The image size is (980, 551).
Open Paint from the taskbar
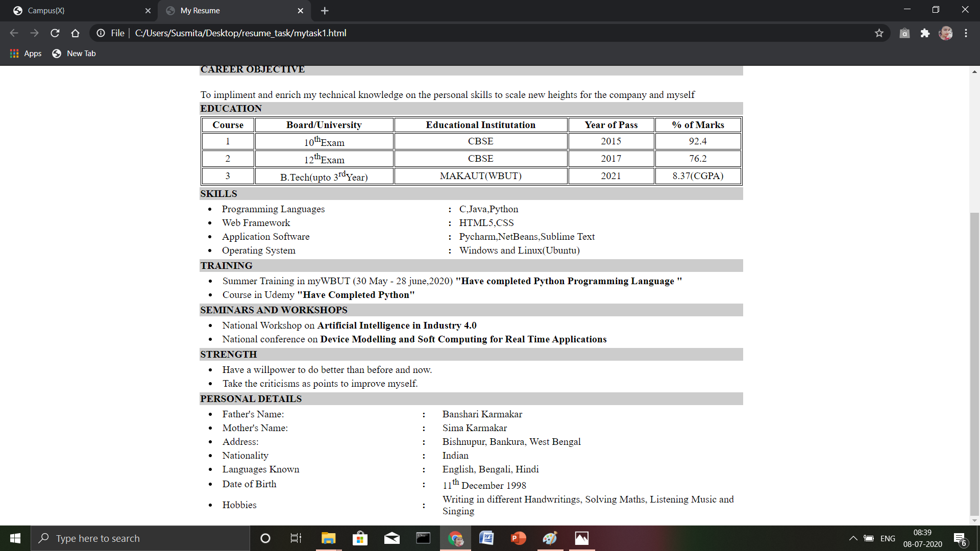pos(550,538)
